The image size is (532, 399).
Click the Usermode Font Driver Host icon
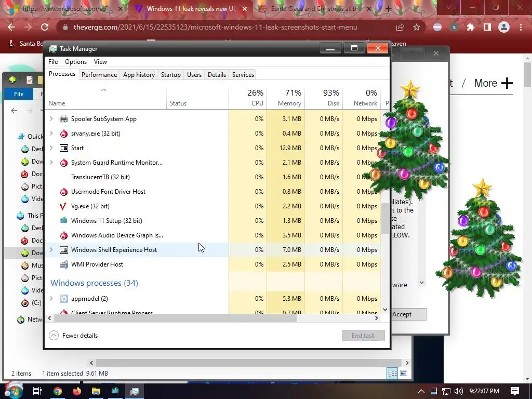(x=64, y=192)
